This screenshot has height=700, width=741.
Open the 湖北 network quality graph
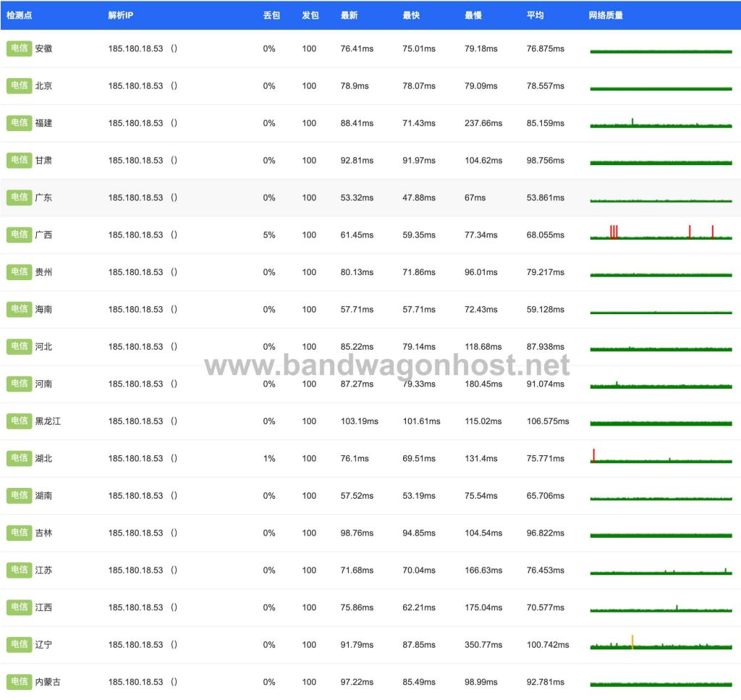tap(661, 455)
